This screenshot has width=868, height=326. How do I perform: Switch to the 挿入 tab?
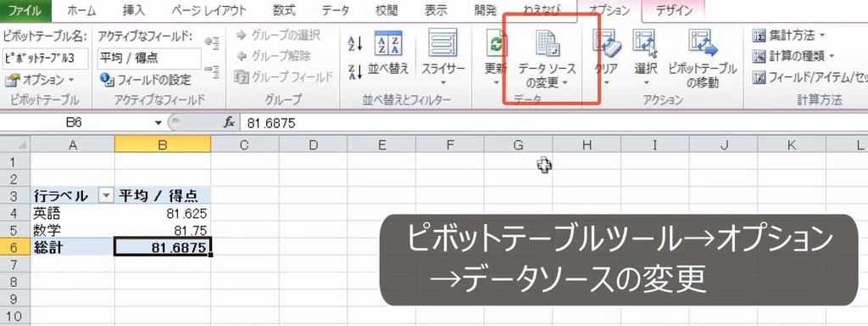point(133,10)
